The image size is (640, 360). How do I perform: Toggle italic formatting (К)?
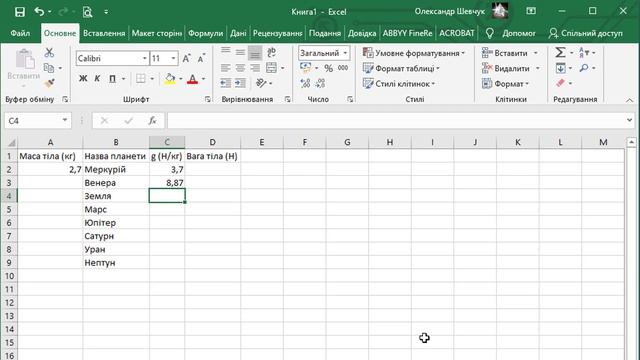pyautogui.click(x=97, y=78)
